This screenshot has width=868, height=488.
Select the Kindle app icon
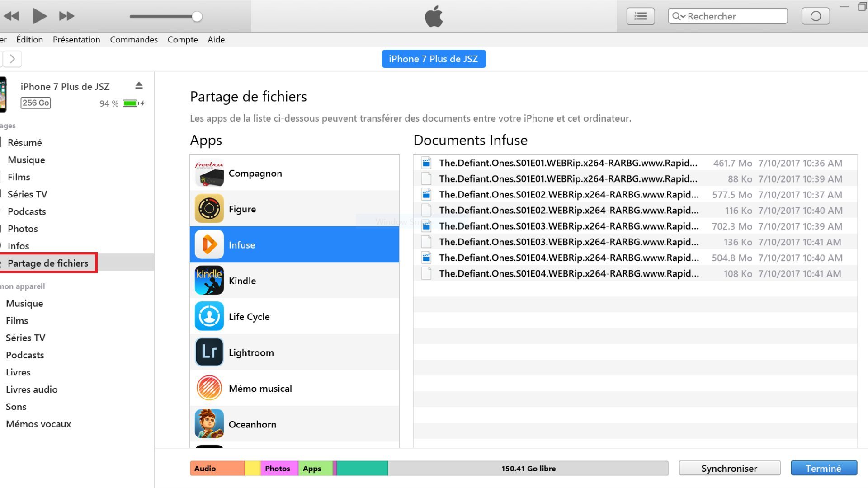tap(209, 281)
